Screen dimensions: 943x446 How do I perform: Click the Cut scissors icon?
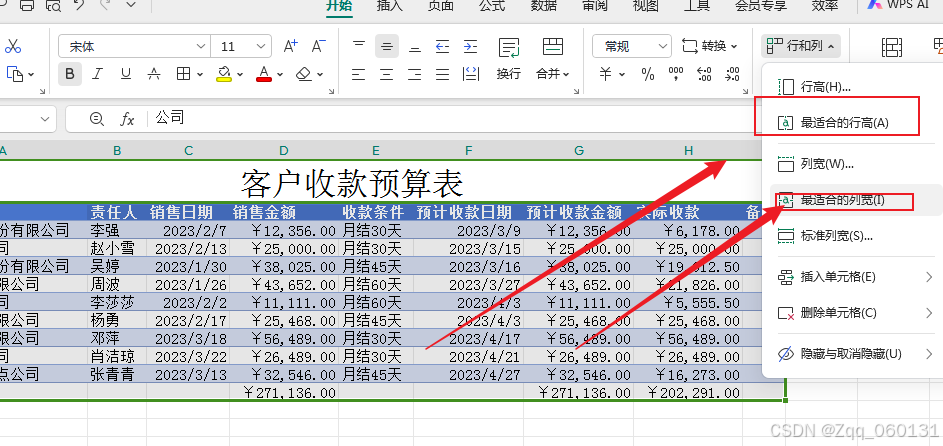13,46
